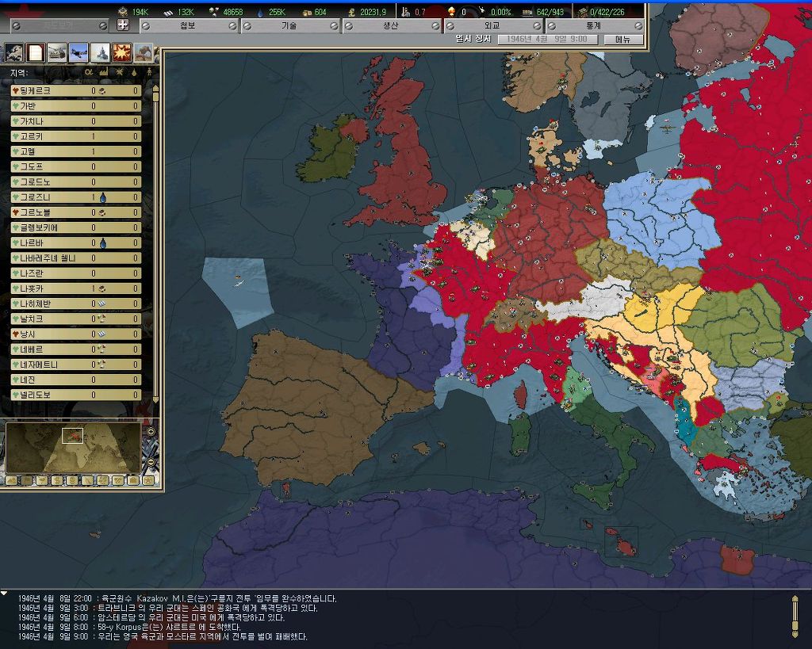
Task: Select province row 고멜
Action: pos(76,151)
